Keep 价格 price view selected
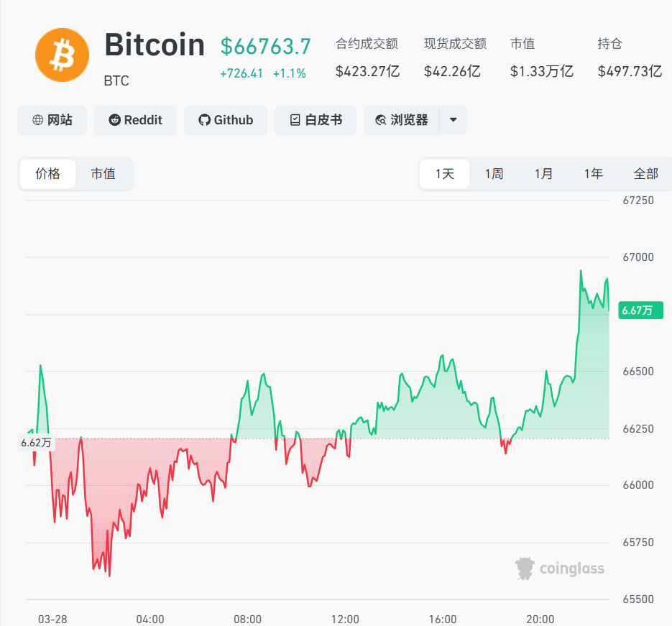 (47, 174)
